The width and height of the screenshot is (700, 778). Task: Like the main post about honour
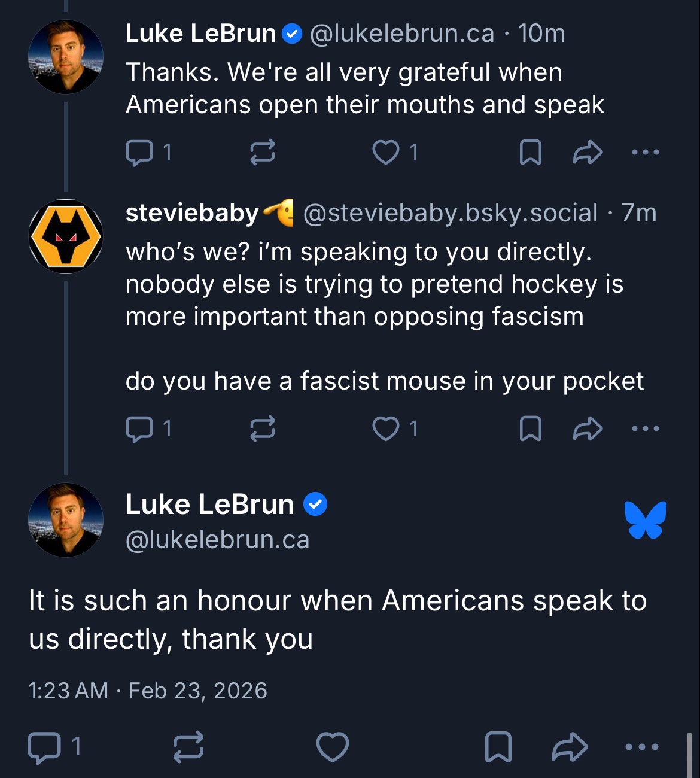(x=333, y=747)
